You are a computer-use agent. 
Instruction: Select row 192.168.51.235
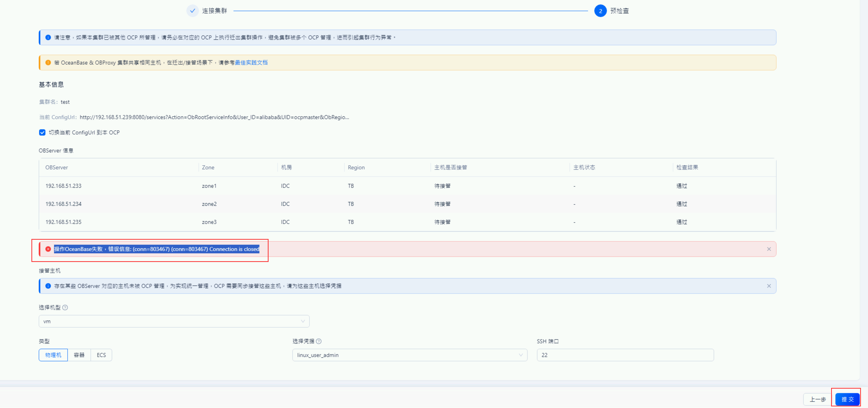tap(407, 222)
